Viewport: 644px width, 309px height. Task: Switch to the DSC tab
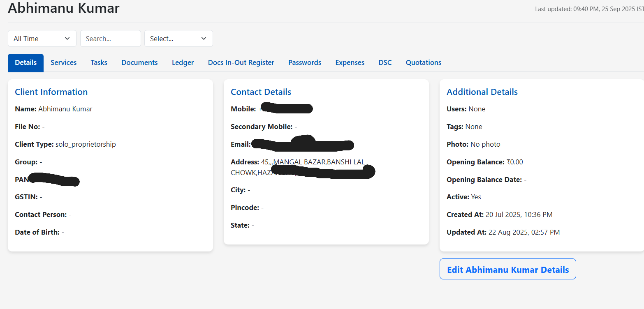(385, 62)
